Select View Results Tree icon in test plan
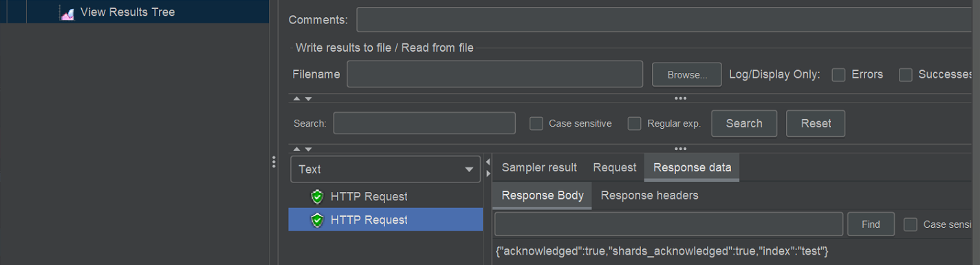This screenshot has height=265, width=980. (x=67, y=12)
